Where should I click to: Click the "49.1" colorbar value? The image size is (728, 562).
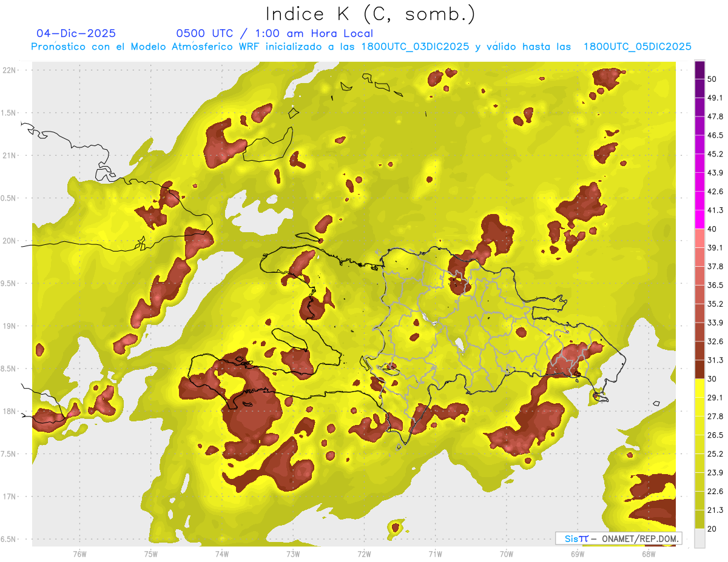[715, 98]
